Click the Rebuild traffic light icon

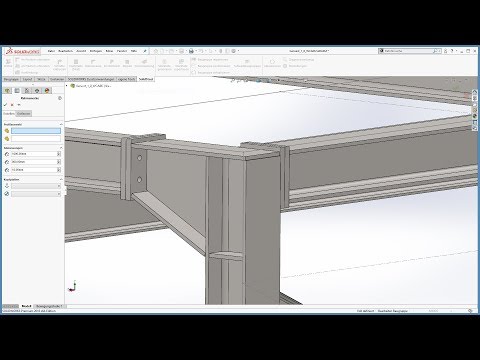[221, 51]
